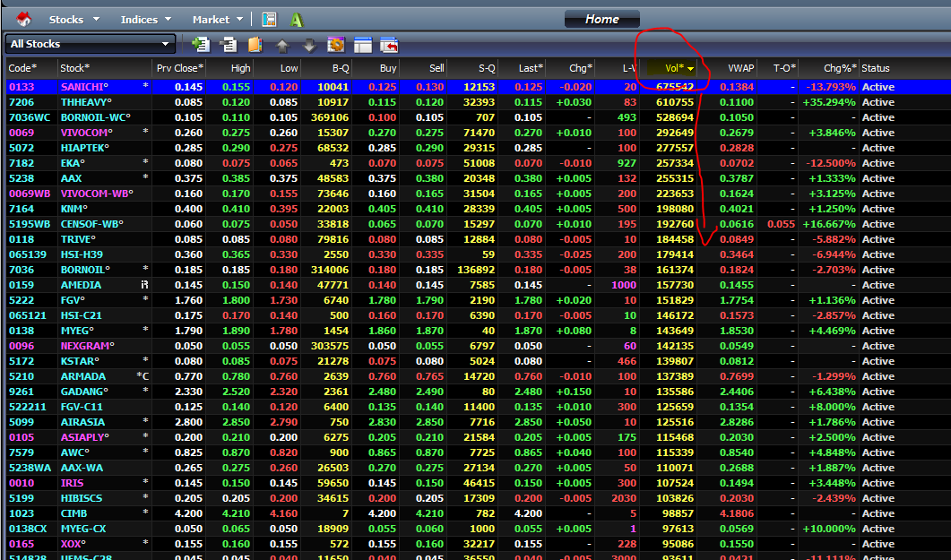The image size is (951, 560).
Task: Sort by the Stock* column header
Action: (75, 68)
